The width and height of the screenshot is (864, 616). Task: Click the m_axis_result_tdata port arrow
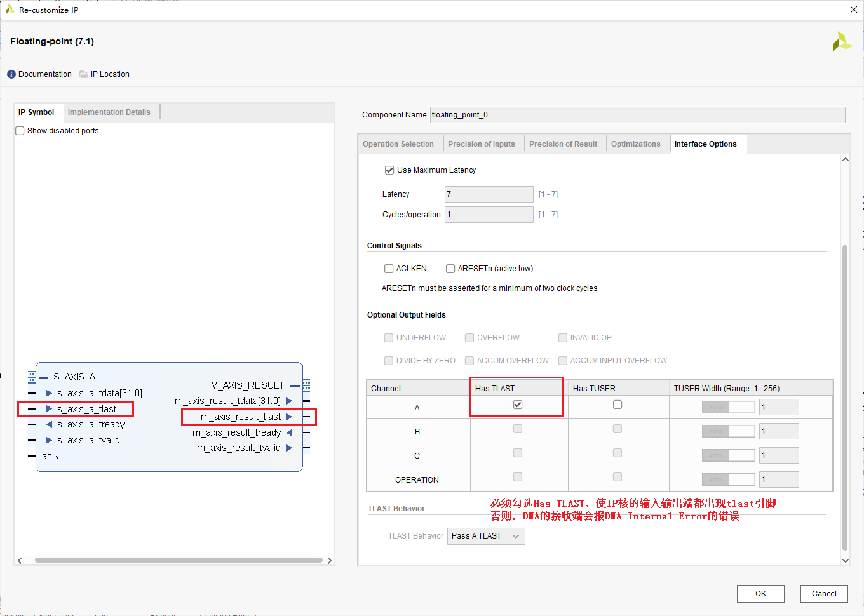(289, 401)
